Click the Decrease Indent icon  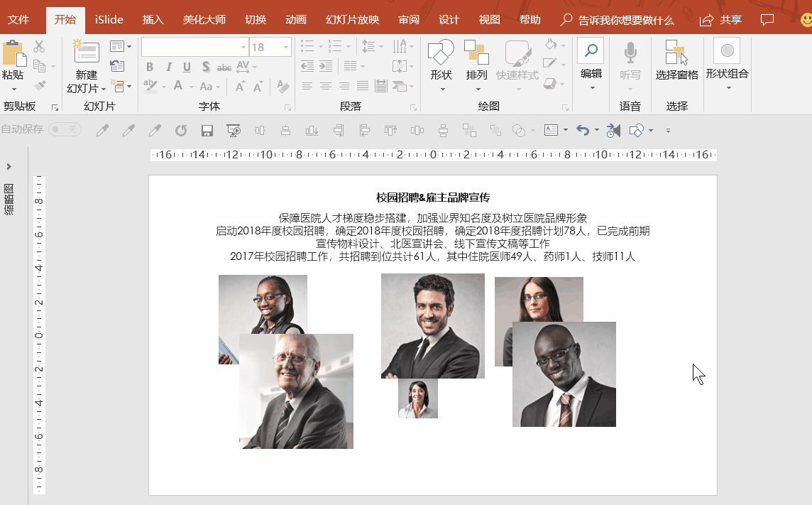pyautogui.click(x=307, y=66)
